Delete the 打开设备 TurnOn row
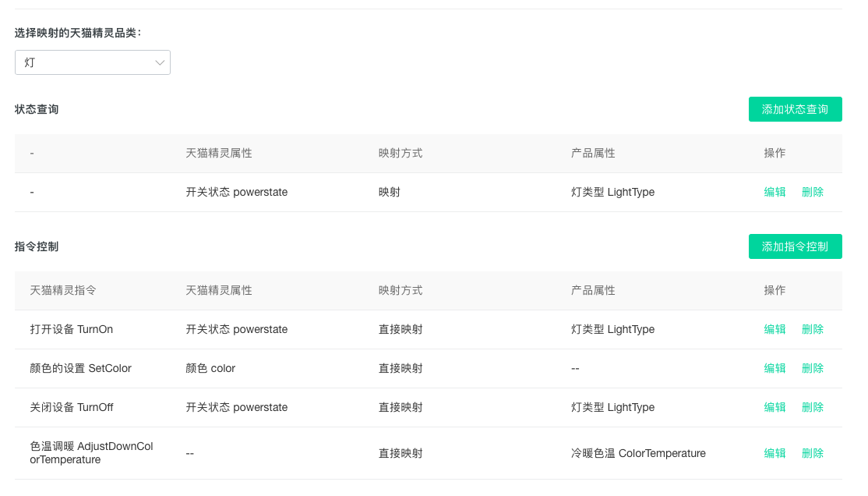This screenshot has height=496, width=868. (x=812, y=329)
